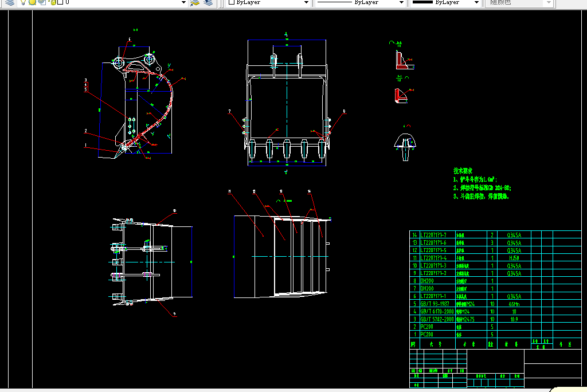This screenshot has height=392, width=587.
Task: Click layer 0 color square in layer list
Action: (60, 2)
